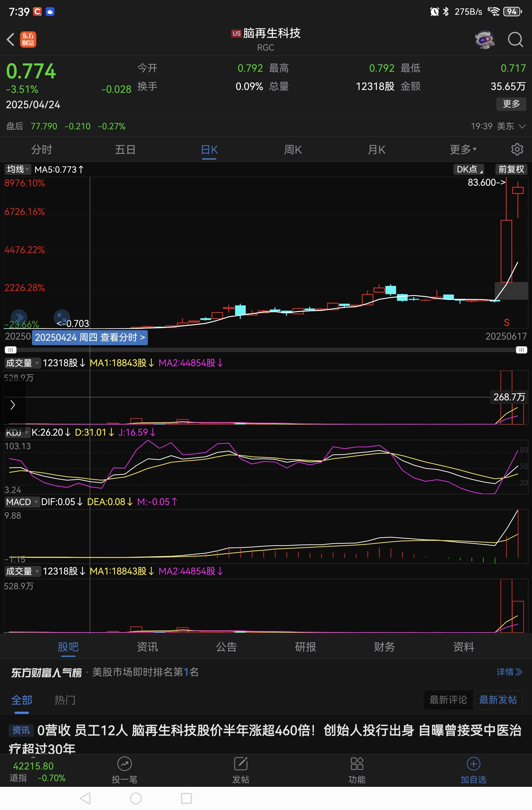
Task: Tap the 0.774 current price
Action: pos(31,71)
